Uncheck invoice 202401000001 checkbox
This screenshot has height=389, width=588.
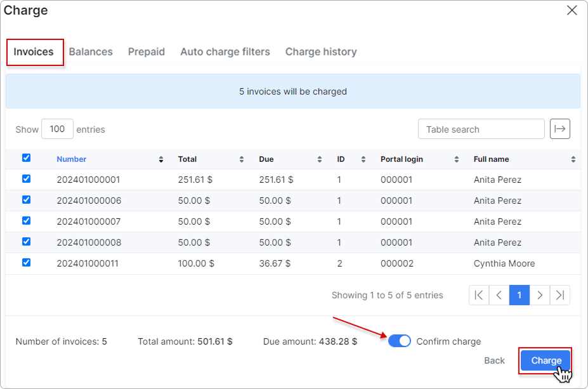tap(26, 179)
